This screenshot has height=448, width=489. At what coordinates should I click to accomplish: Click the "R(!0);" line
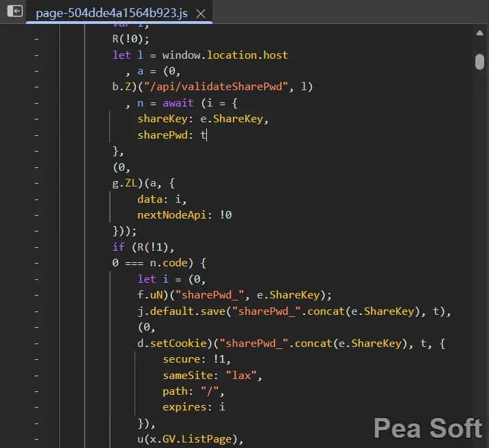[x=130, y=39]
